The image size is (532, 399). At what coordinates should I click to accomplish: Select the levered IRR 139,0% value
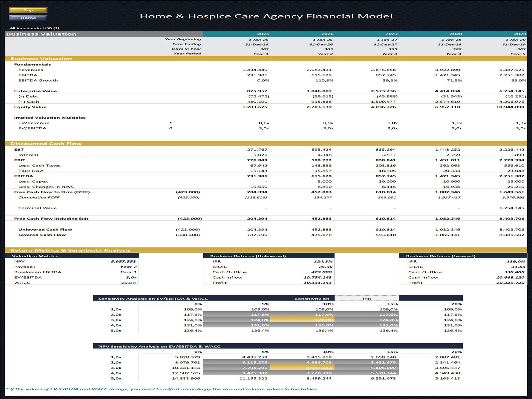(516, 261)
